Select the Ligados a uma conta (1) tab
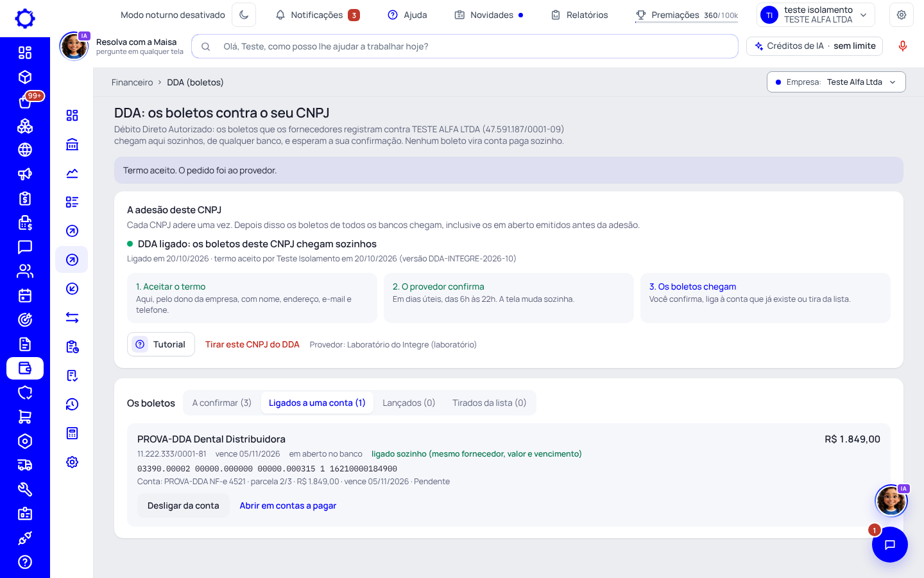Viewport: 924px width, 578px height. click(x=317, y=403)
